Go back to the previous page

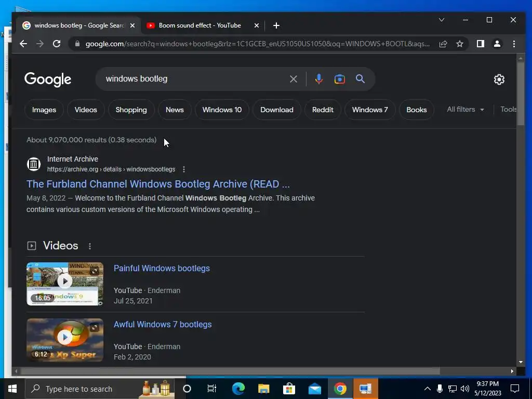[23, 44]
